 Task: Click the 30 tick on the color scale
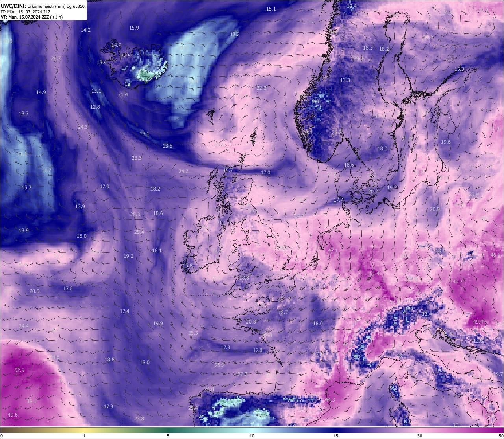pos(420,435)
